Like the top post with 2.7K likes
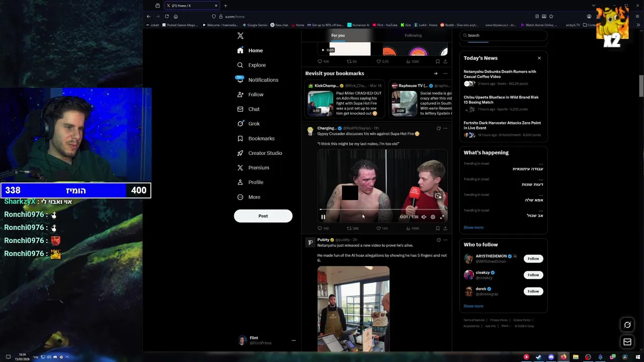 click(382, 61)
